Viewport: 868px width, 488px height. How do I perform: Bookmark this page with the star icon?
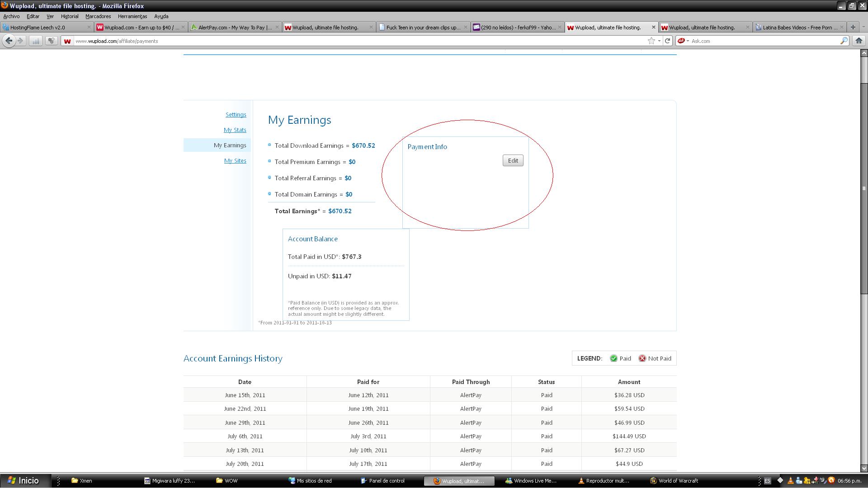click(651, 41)
